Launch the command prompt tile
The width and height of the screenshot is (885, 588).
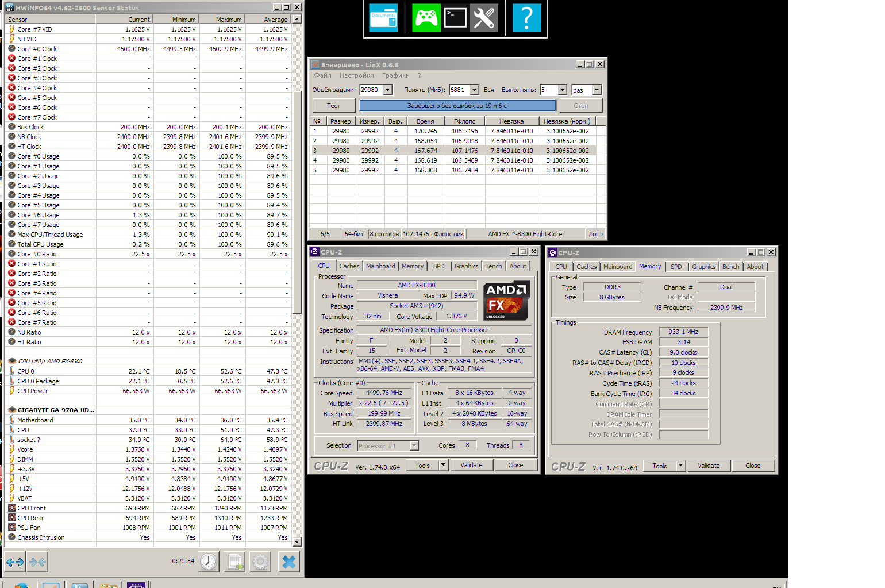[455, 18]
